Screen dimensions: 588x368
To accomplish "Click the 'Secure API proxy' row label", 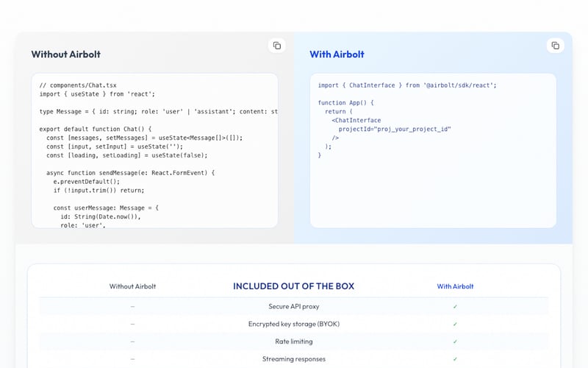I will 293,306.
